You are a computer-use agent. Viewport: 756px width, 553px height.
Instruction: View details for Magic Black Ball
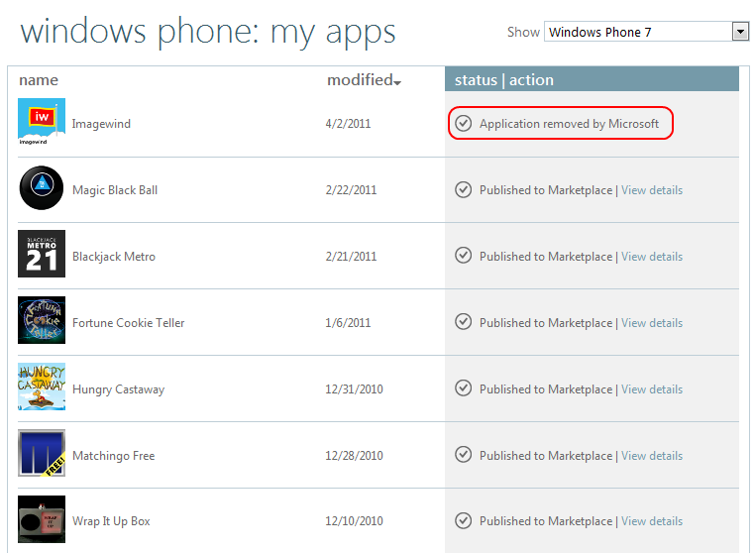(652, 190)
